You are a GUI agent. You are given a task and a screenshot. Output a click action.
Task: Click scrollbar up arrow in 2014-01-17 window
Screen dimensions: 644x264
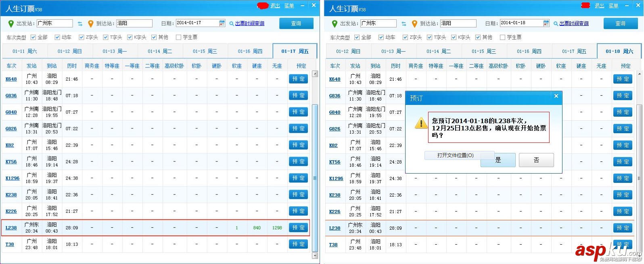(x=315, y=74)
